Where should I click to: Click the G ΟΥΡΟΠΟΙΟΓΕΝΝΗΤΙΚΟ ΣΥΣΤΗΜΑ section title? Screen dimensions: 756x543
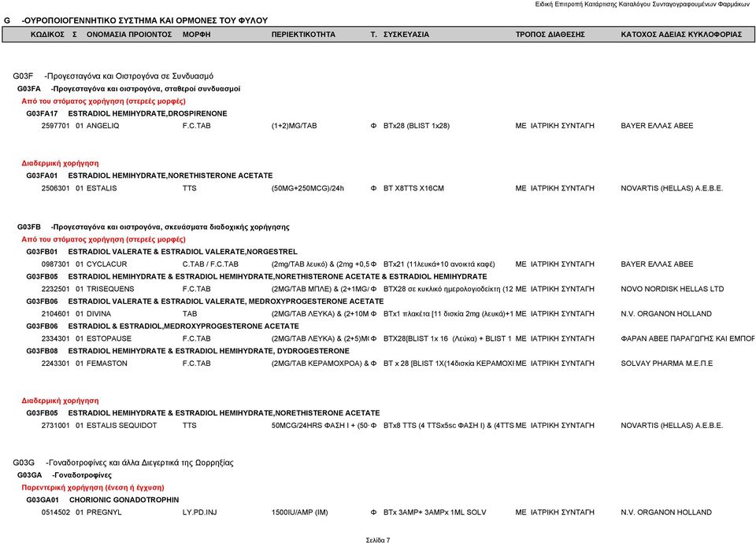coord(135,20)
